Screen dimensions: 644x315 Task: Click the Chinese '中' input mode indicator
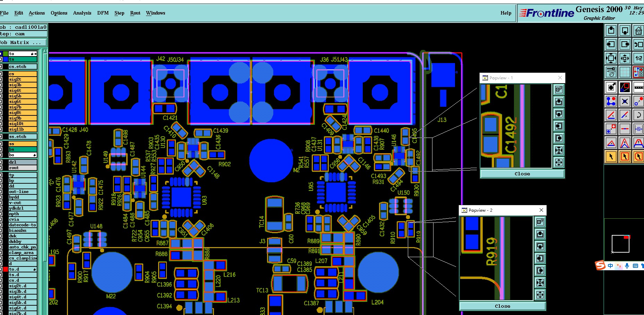[x=610, y=266]
